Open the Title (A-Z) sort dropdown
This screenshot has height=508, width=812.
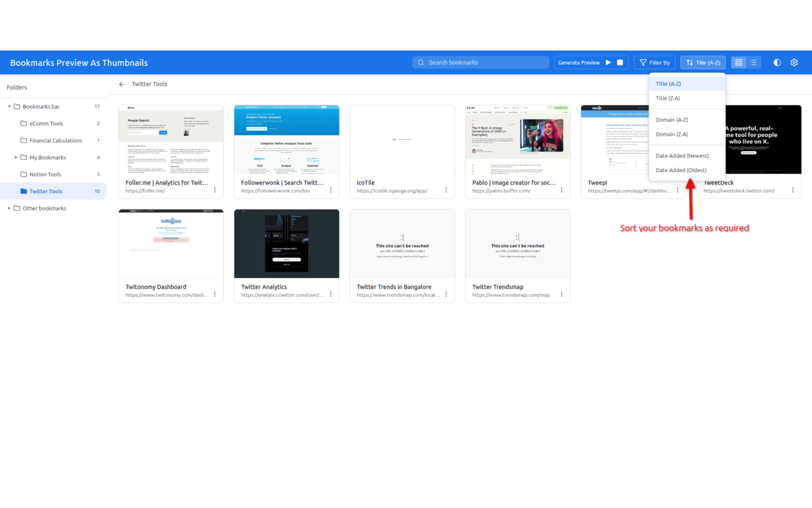click(703, 62)
